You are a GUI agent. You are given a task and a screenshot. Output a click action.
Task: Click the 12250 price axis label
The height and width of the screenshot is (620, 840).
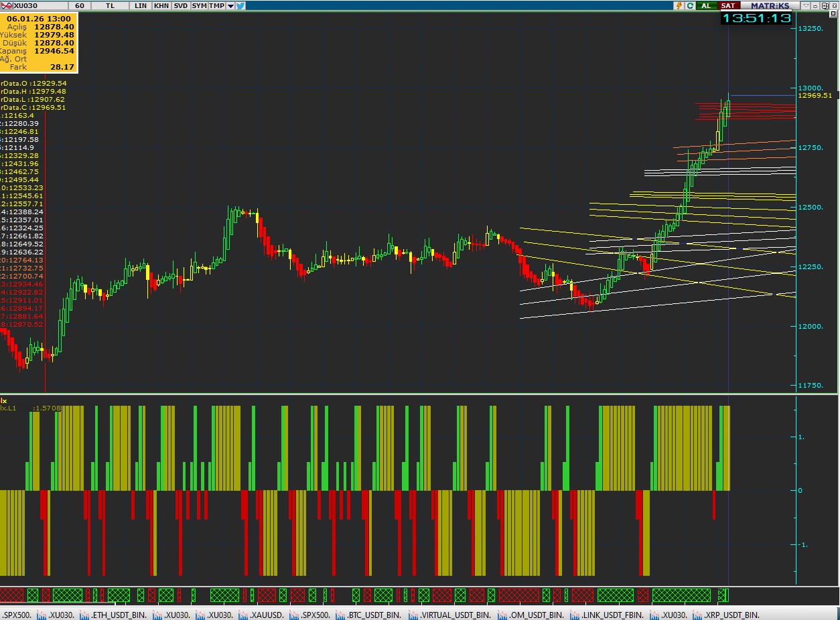point(811,267)
